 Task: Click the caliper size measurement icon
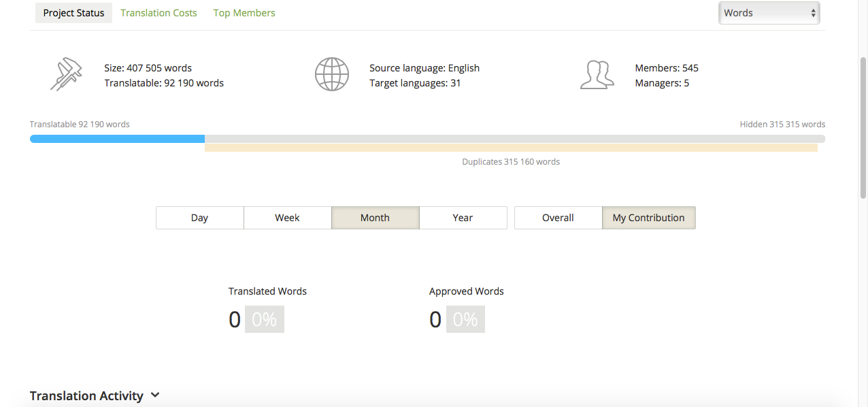pyautogui.click(x=66, y=75)
